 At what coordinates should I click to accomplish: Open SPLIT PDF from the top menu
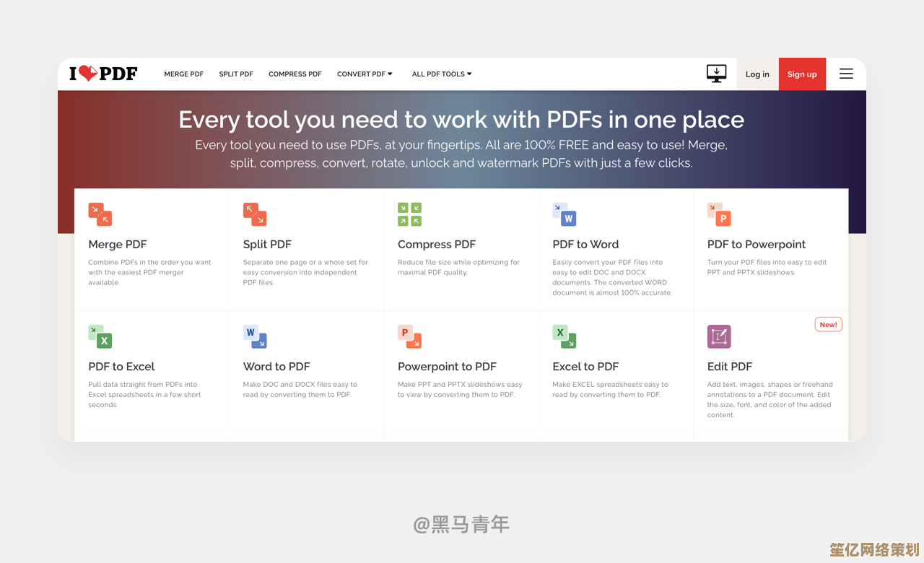[236, 74]
